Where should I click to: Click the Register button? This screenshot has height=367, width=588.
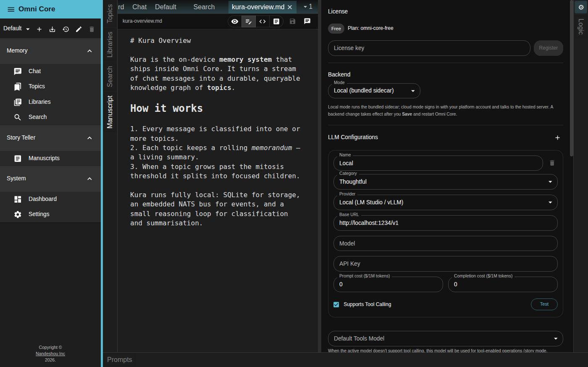pyautogui.click(x=549, y=48)
